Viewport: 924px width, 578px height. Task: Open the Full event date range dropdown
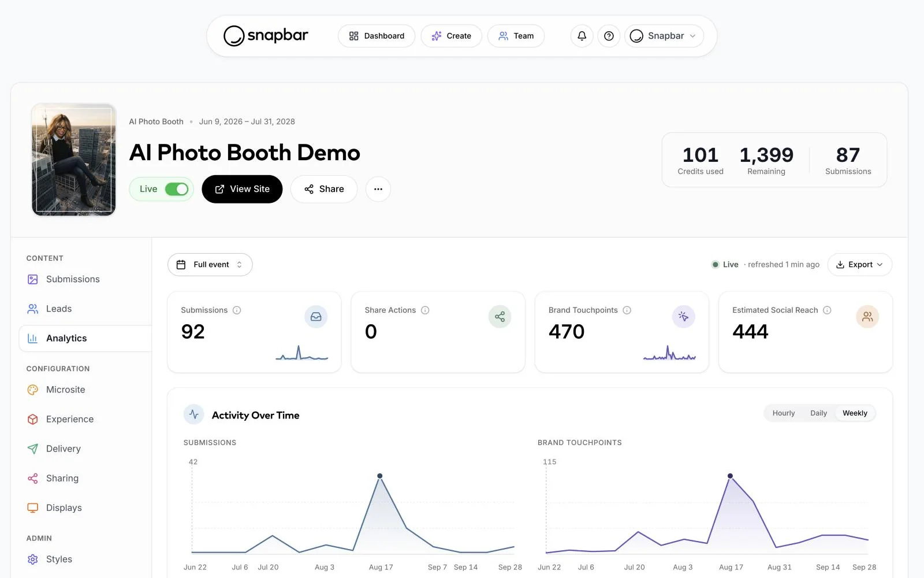pos(210,265)
